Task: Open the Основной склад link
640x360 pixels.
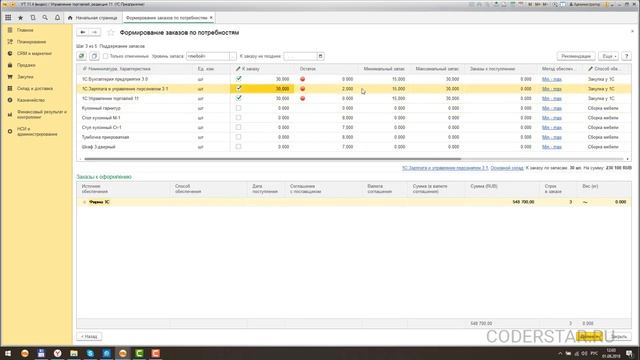Action: 507,168
